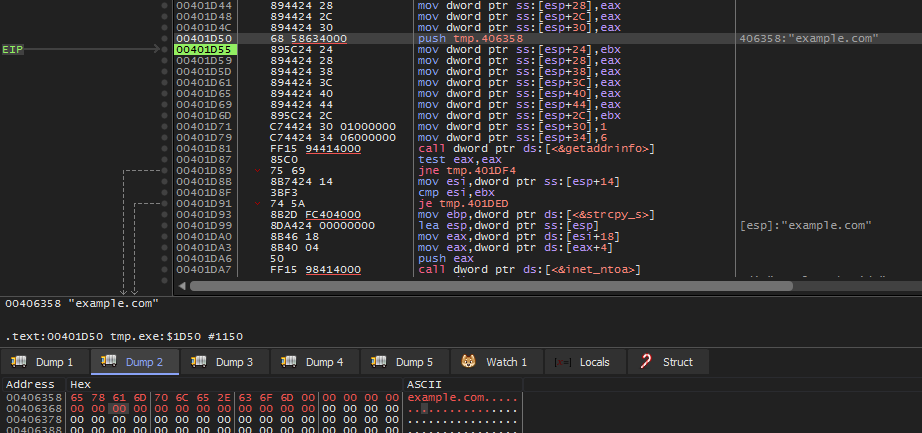Click the lea esp,[esp] instruction
Image resolution: width=922 pixels, height=433 pixels.
tap(509, 226)
